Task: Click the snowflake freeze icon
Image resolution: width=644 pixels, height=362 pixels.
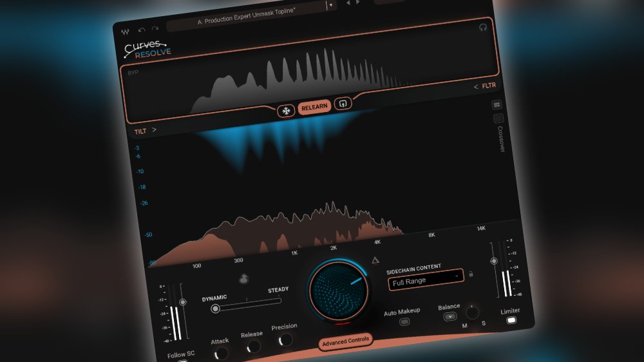Action: click(x=286, y=111)
